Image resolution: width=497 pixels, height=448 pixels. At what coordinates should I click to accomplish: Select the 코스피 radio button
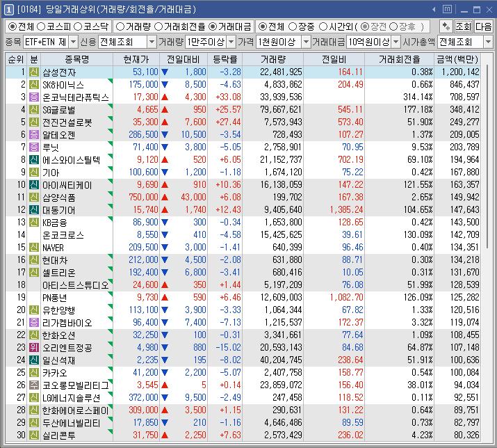41,26
